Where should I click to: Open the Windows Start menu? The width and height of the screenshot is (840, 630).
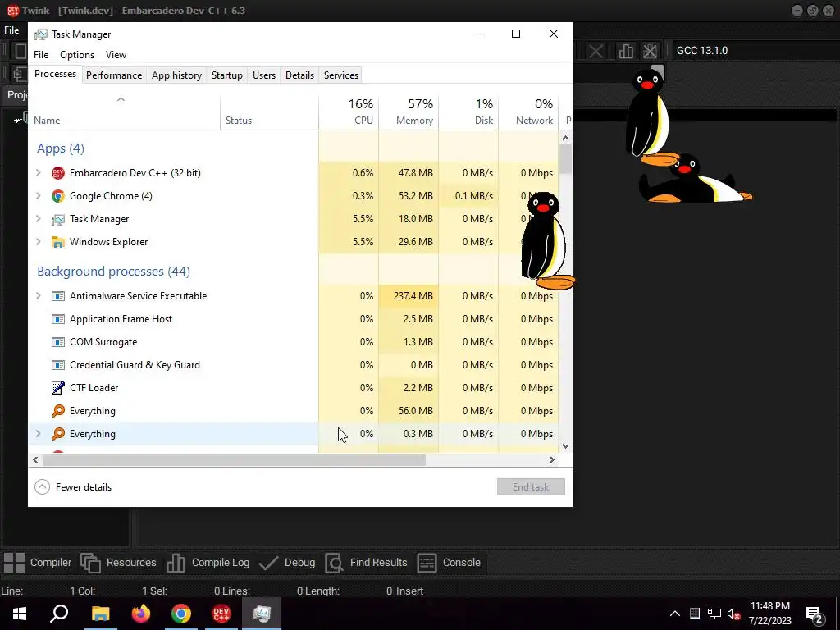coord(20,614)
